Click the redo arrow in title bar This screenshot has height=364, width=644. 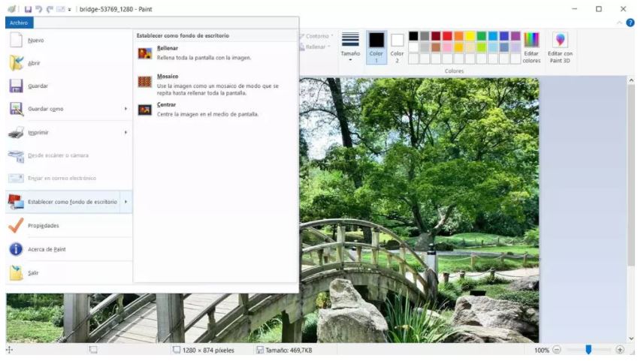pyautogui.click(x=50, y=9)
